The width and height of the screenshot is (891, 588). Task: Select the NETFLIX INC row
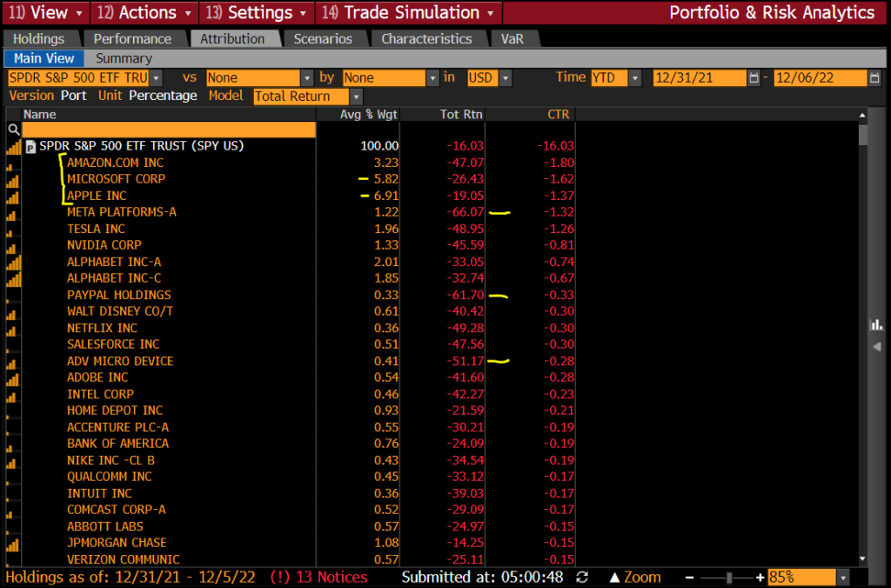(x=291, y=328)
